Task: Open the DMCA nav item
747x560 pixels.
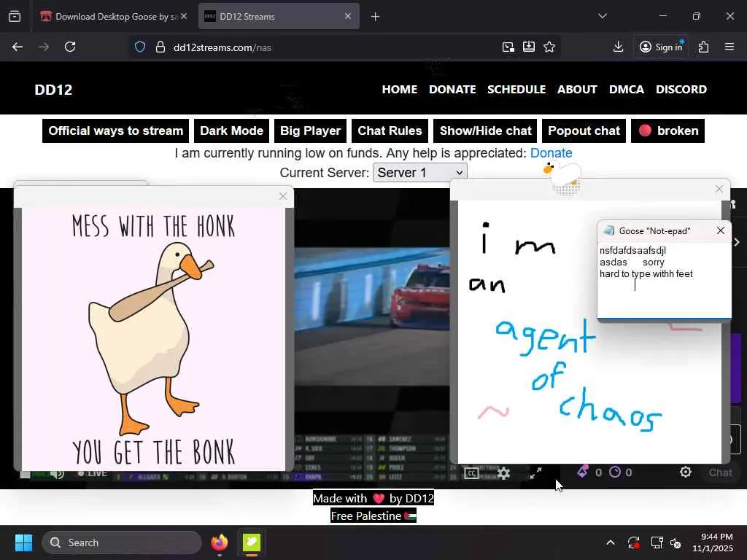Action: pyautogui.click(x=627, y=90)
